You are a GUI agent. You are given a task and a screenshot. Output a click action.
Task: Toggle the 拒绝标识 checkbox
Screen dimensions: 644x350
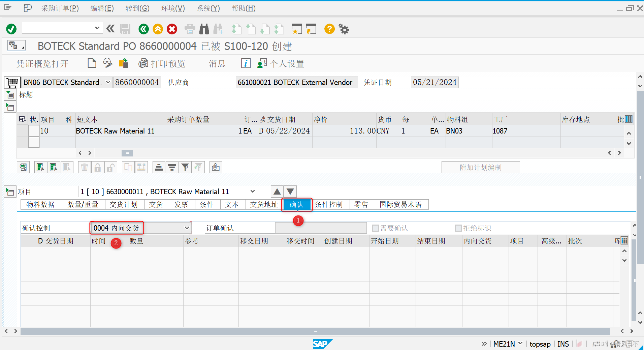click(458, 228)
